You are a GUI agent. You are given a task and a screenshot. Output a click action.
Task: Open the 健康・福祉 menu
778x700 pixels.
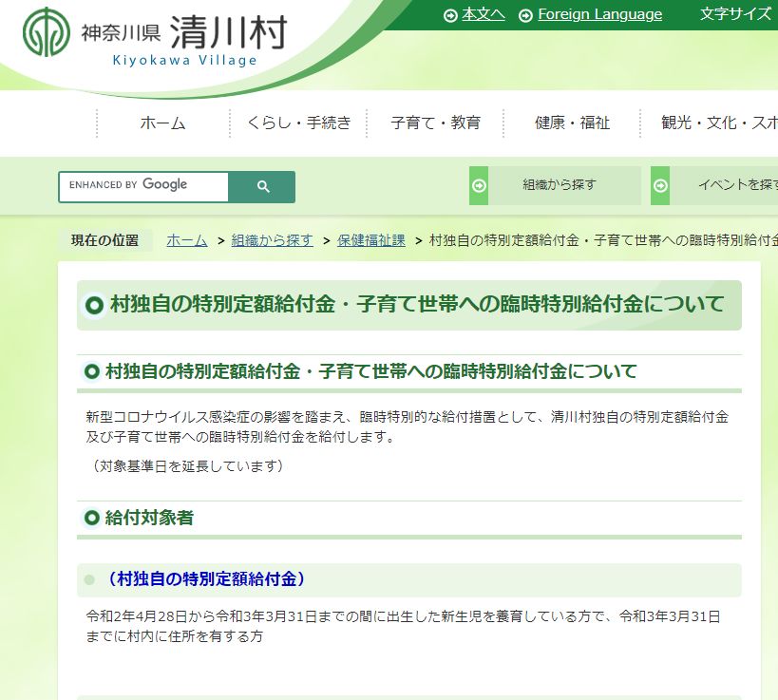[572, 123]
